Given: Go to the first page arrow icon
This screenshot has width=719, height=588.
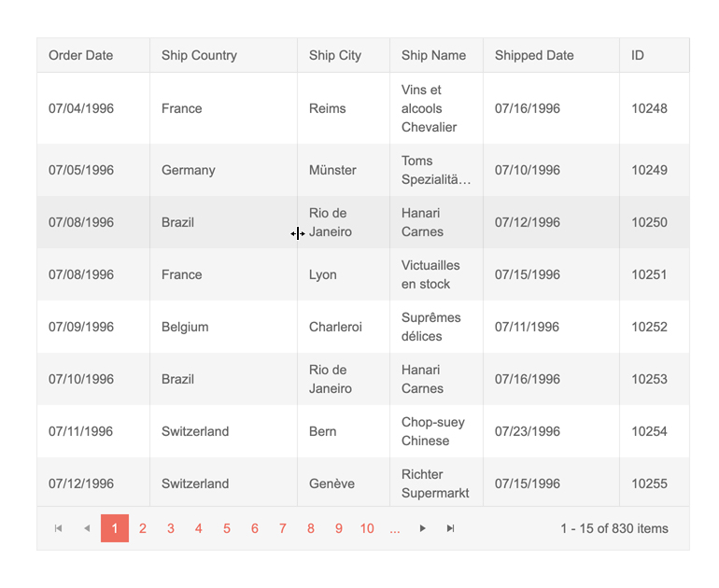Looking at the screenshot, I should [x=59, y=528].
